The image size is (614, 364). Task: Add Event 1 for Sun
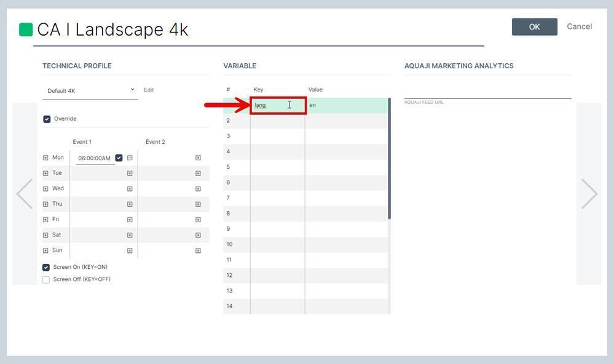click(x=130, y=250)
